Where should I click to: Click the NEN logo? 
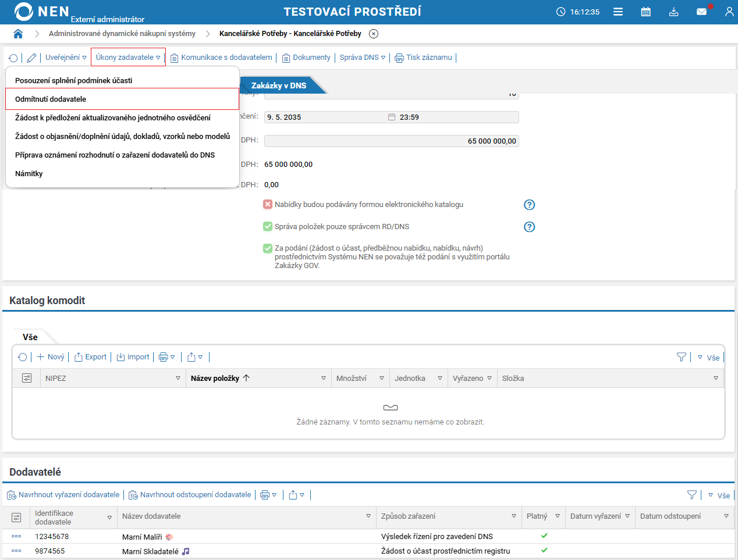coord(42,12)
